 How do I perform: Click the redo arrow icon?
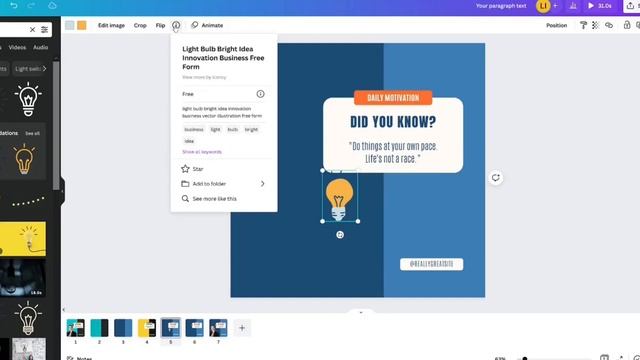pyautogui.click(x=31, y=6)
